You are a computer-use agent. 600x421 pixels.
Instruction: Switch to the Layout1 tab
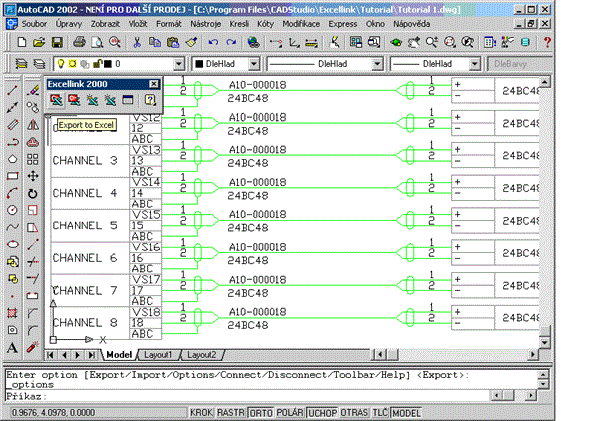tap(157, 355)
